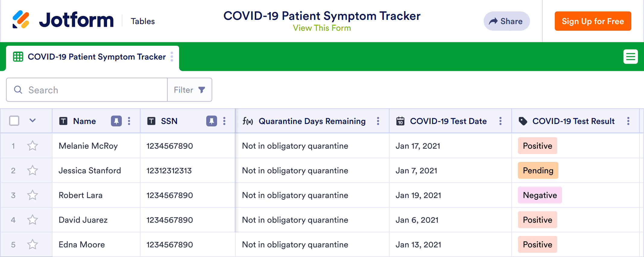
Task: Expand the row selection chevron dropdown
Action: (33, 121)
